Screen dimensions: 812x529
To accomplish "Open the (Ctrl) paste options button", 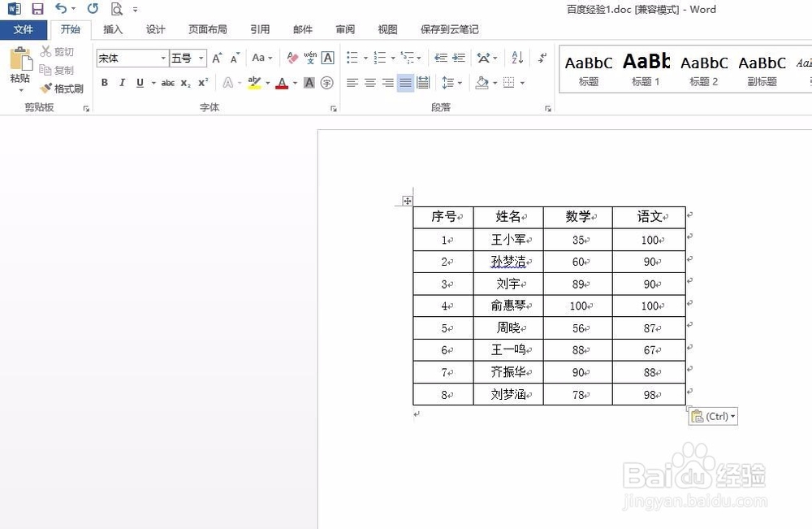I will (712, 415).
